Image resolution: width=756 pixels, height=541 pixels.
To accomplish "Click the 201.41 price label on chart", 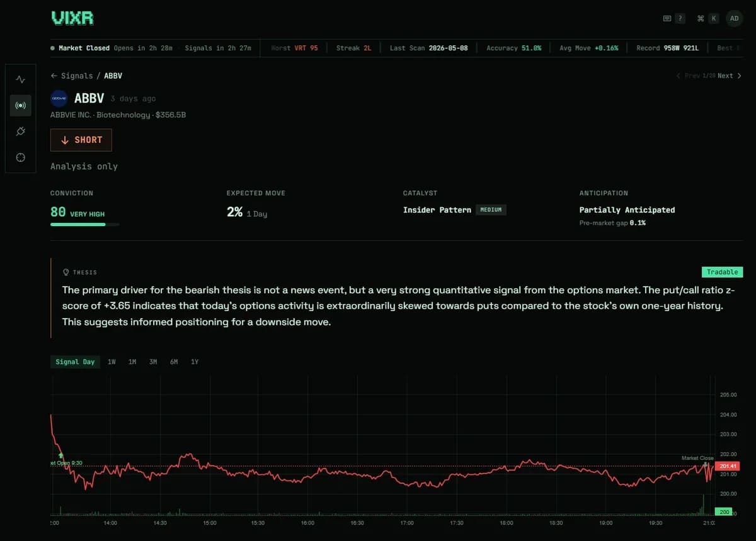I will tap(727, 466).
